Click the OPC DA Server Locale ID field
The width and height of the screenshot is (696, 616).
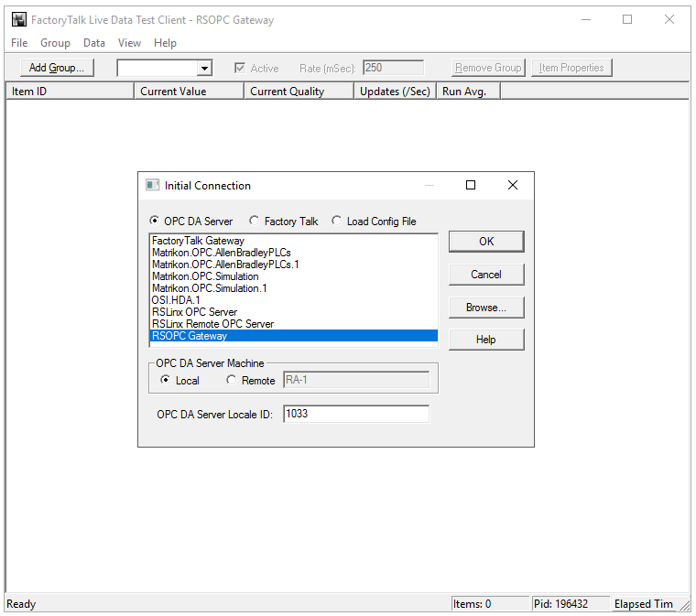356,414
